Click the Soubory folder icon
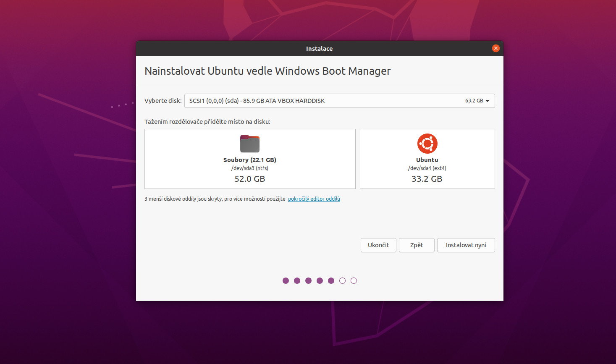Image resolution: width=616 pixels, height=364 pixels. [250, 144]
